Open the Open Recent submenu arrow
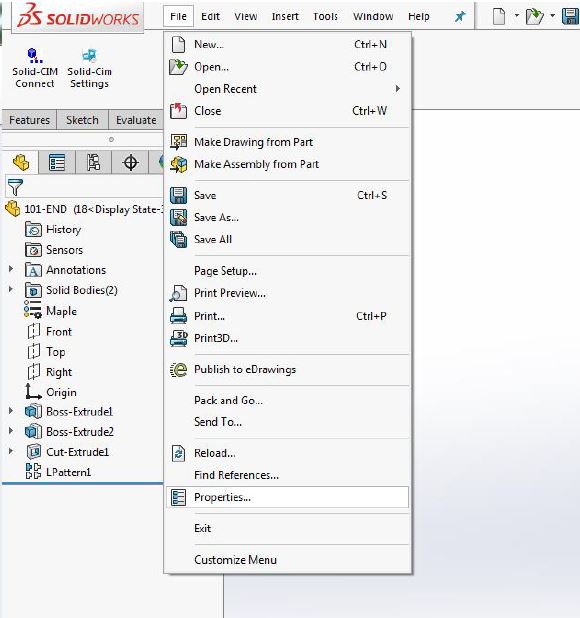 coord(398,89)
